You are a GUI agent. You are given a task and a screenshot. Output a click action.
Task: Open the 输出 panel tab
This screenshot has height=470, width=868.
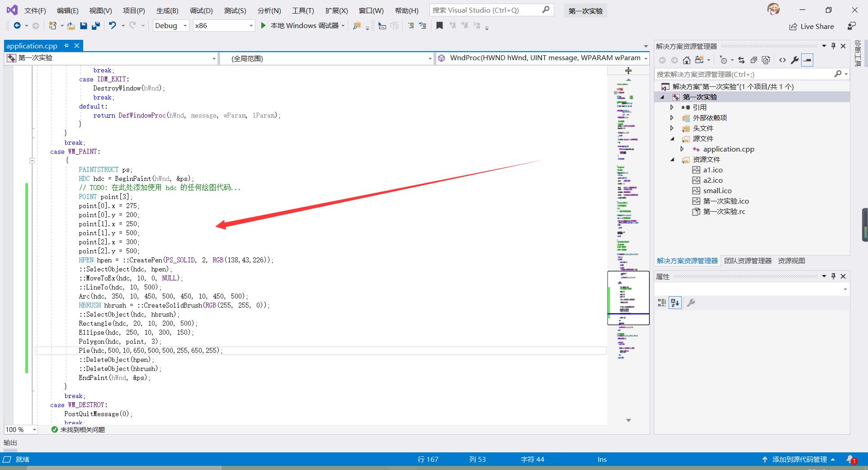pos(10,443)
